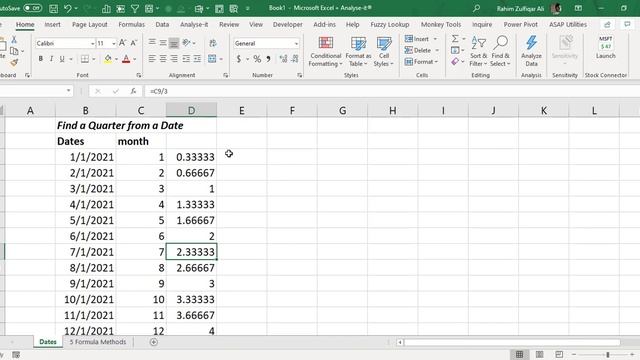Apply Comma Style
This screenshot has height=360, width=640.
point(268,59)
